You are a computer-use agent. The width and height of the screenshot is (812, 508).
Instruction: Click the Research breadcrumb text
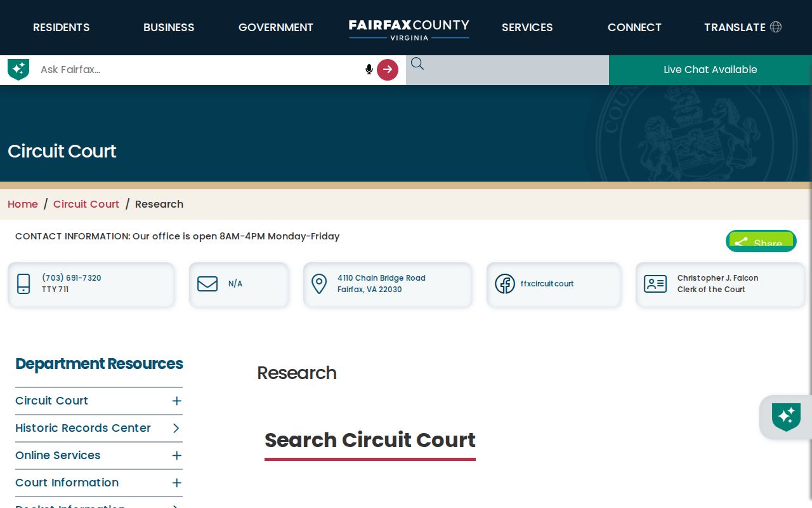159,204
